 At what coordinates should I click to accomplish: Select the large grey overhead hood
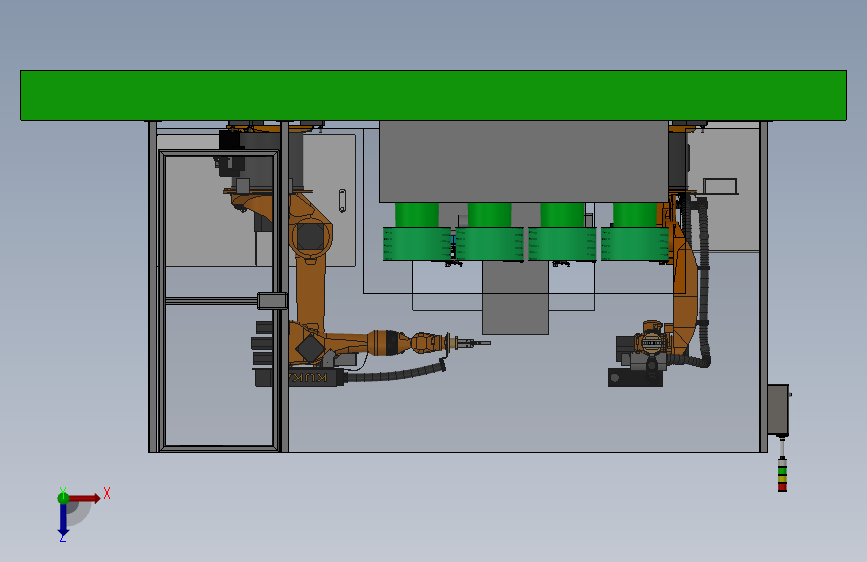pyautogui.click(x=524, y=162)
